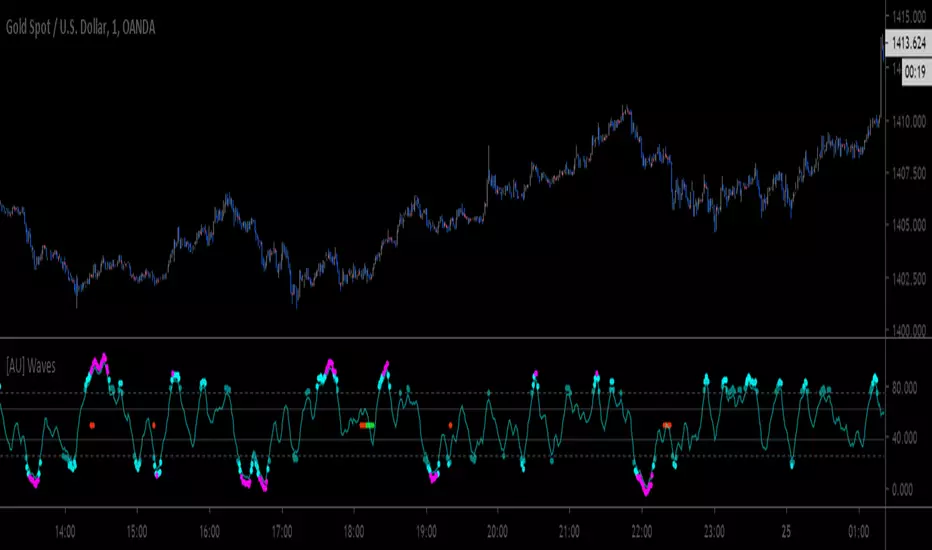This screenshot has height=550, width=932.
Task: Click the 0.000 indicator scale label
Action: pyautogui.click(x=902, y=489)
